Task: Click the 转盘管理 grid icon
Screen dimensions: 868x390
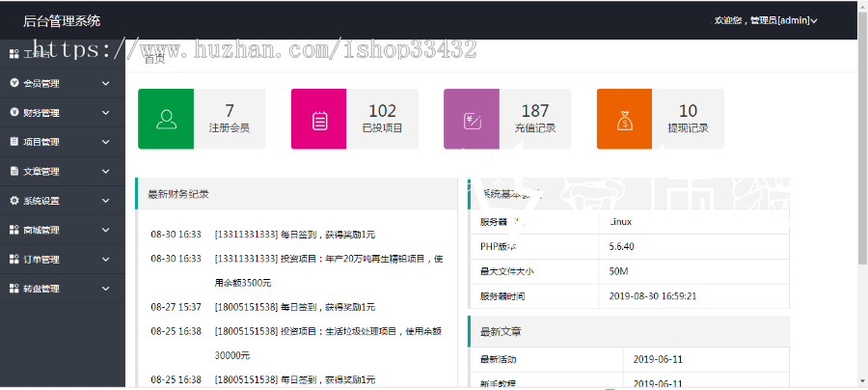Action: click(14, 289)
